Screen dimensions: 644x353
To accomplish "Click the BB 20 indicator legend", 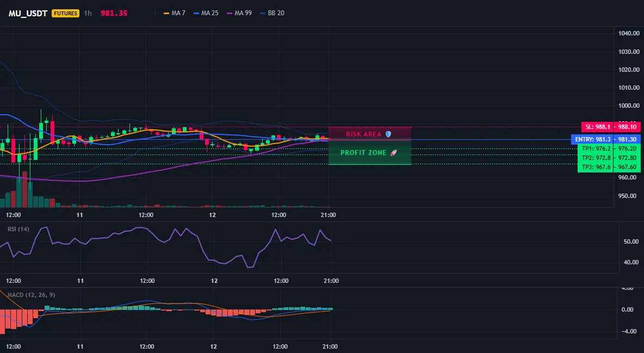I will (273, 13).
